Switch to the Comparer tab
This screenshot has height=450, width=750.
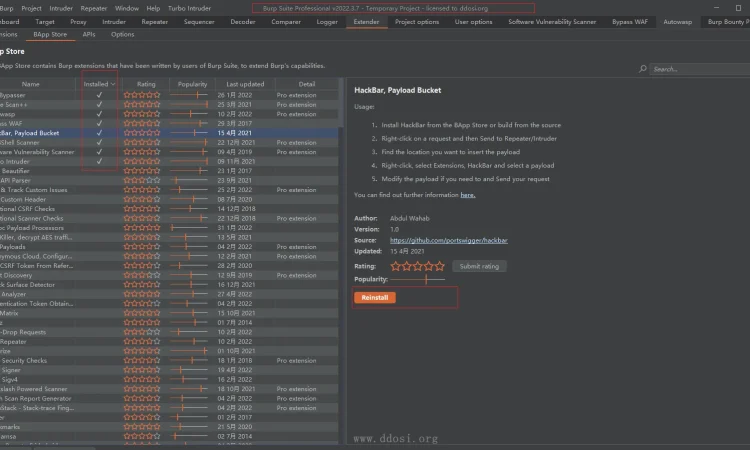(286, 22)
